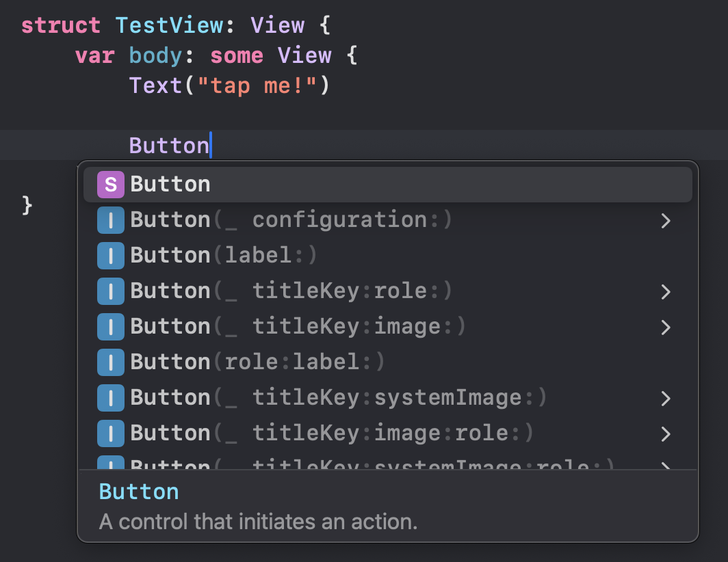Click the initializer icon beside Button(label:)
The width and height of the screenshot is (728, 562).
tap(110, 256)
